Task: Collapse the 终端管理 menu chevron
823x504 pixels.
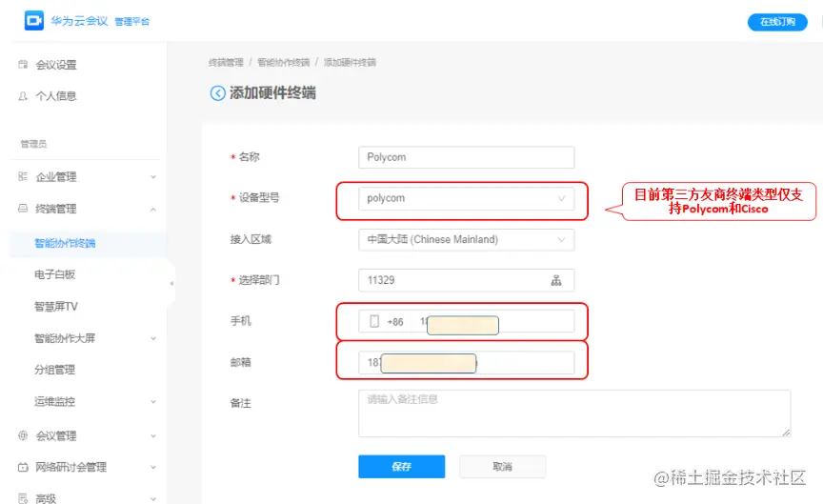Action: 153,209
